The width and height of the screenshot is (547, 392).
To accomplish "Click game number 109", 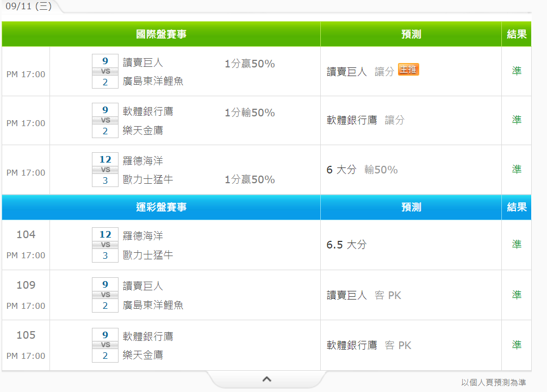I will coord(26,285).
